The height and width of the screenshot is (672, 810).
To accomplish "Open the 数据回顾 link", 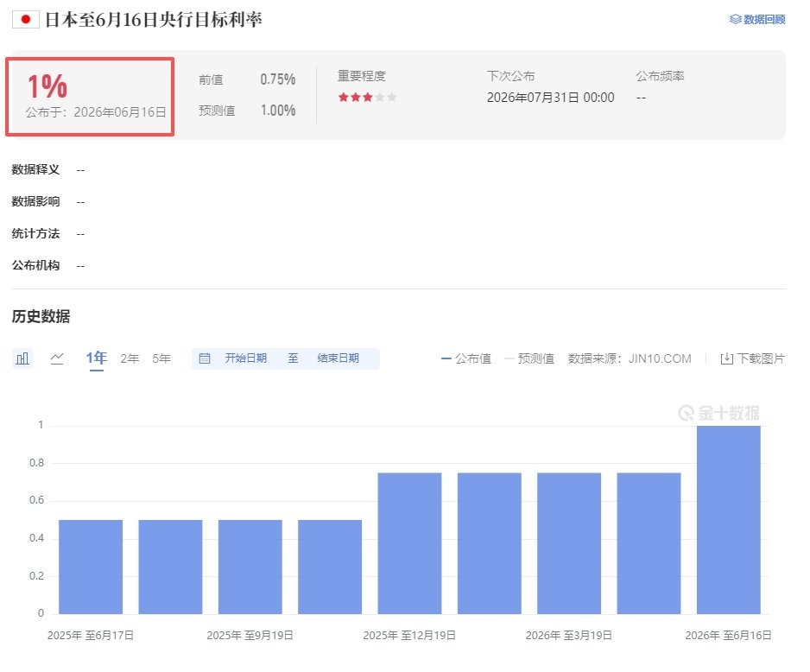I will (758, 20).
